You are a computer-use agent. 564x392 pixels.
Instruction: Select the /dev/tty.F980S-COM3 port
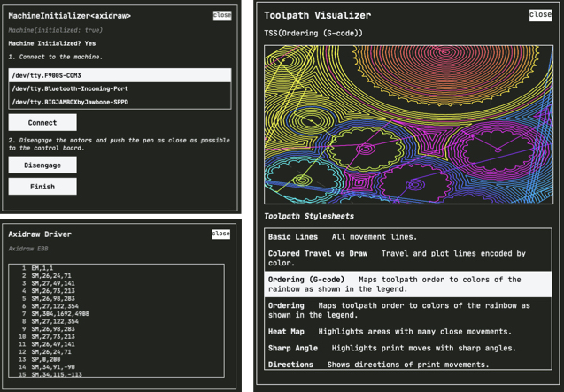coord(120,75)
